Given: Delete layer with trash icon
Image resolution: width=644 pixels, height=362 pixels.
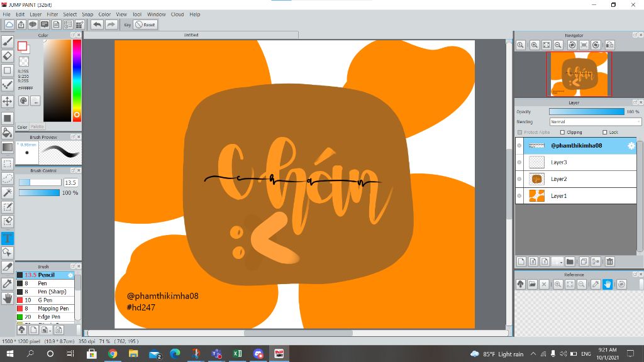Looking at the screenshot, I should pos(609,261).
